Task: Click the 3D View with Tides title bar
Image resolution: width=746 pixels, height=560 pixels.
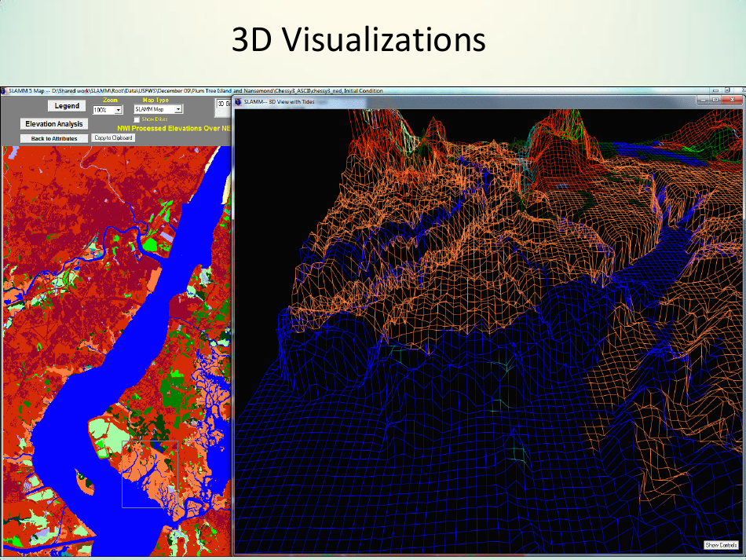Action: 471,101
